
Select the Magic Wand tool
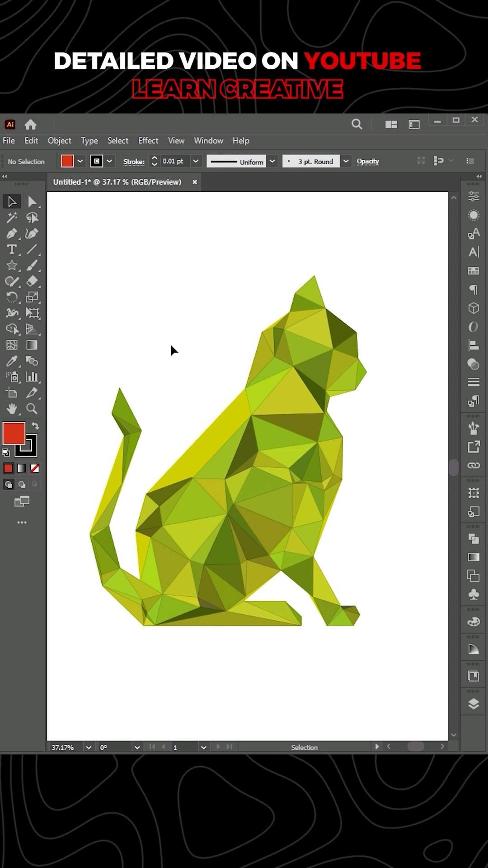click(x=12, y=217)
